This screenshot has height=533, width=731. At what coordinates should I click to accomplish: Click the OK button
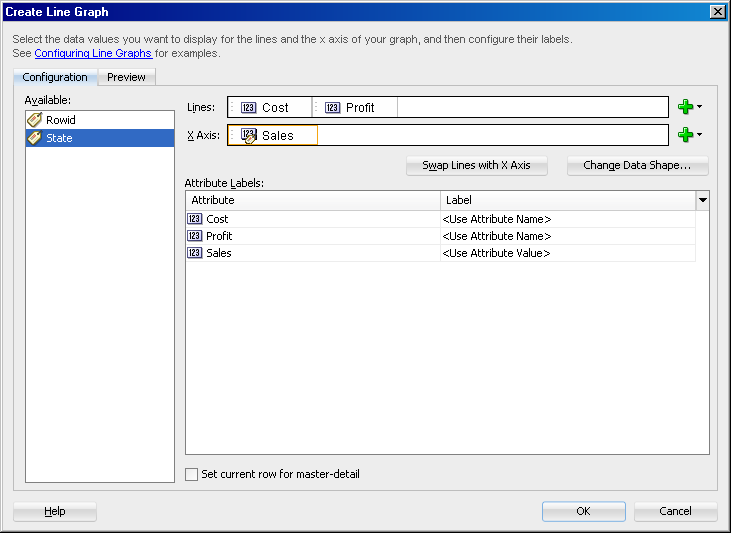coord(584,511)
